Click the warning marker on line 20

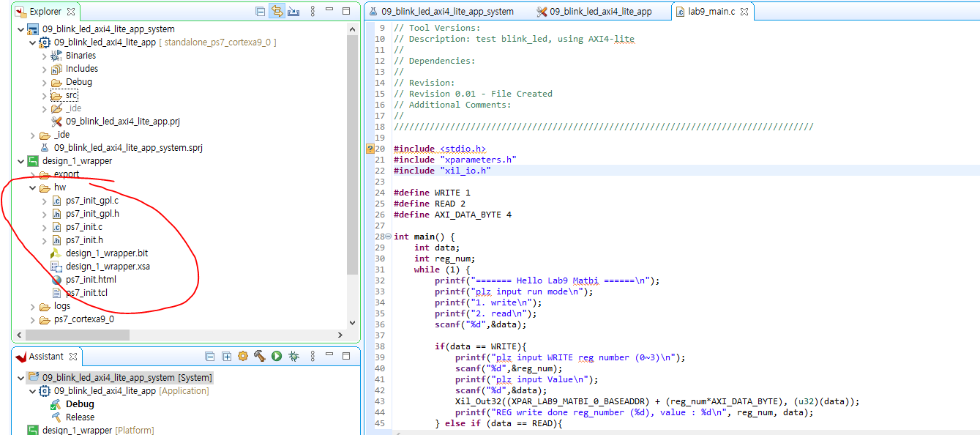coord(370,149)
